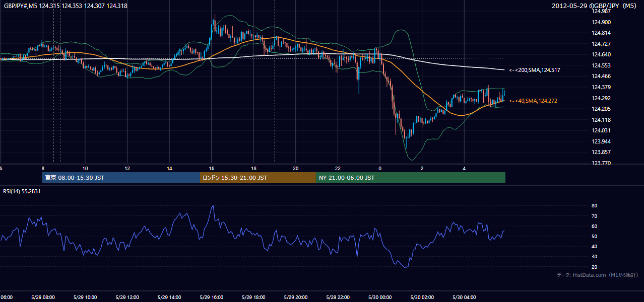Click hour label 8 under the price chart
Screen dimensions: 644x302
43,168
